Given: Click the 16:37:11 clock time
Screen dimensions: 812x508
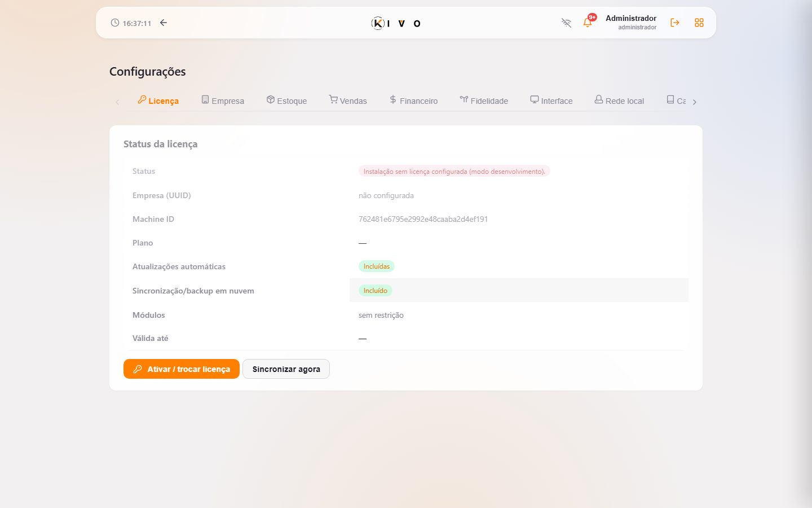Looking at the screenshot, I should pyautogui.click(x=137, y=23).
